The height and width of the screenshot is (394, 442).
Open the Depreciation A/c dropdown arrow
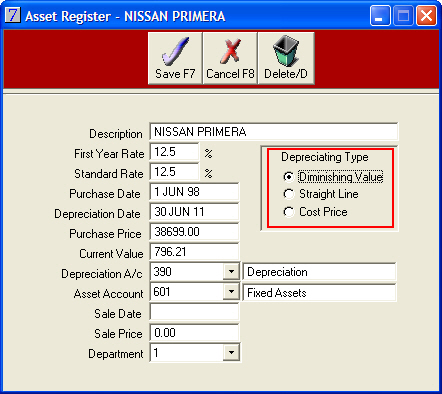231,272
